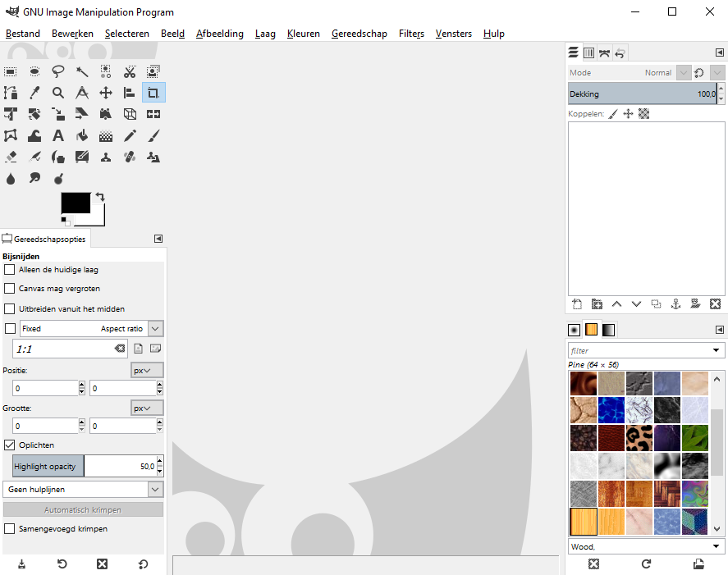Check 'Canvas mag vergroten' option
728x575 pixels.
tap(10, 289)
